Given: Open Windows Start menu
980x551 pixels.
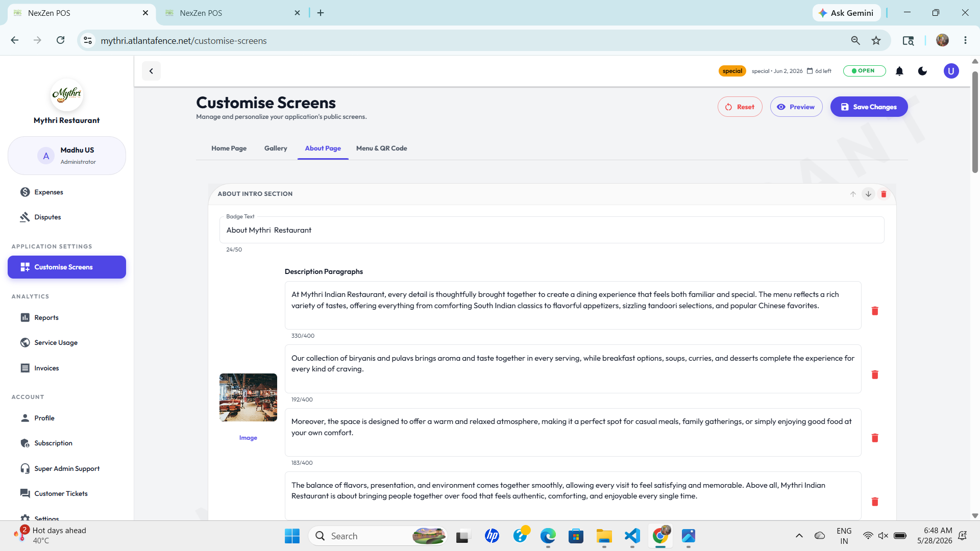Looking at the screenshot, I should [292, 536].
